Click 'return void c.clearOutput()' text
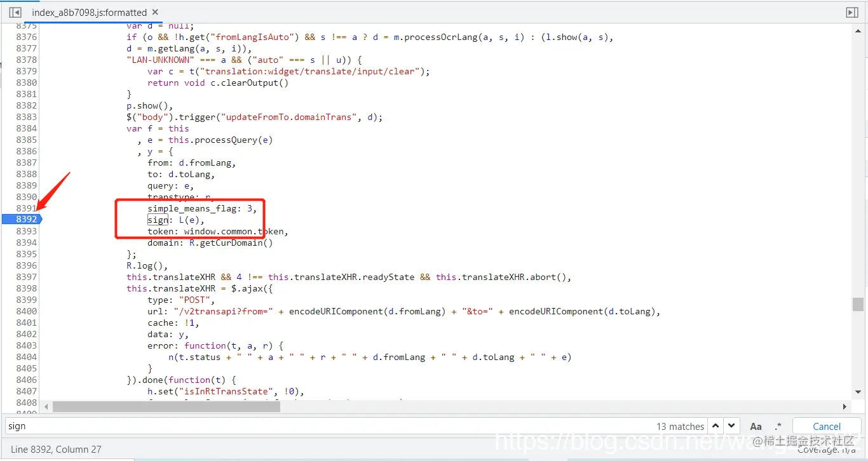The width and height of the screenshot is (868, 461). pos(218,83)
